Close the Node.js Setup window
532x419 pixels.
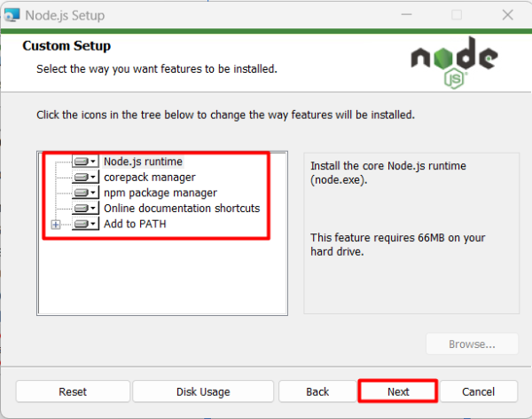pyautogui.click(x=505, y=15)
